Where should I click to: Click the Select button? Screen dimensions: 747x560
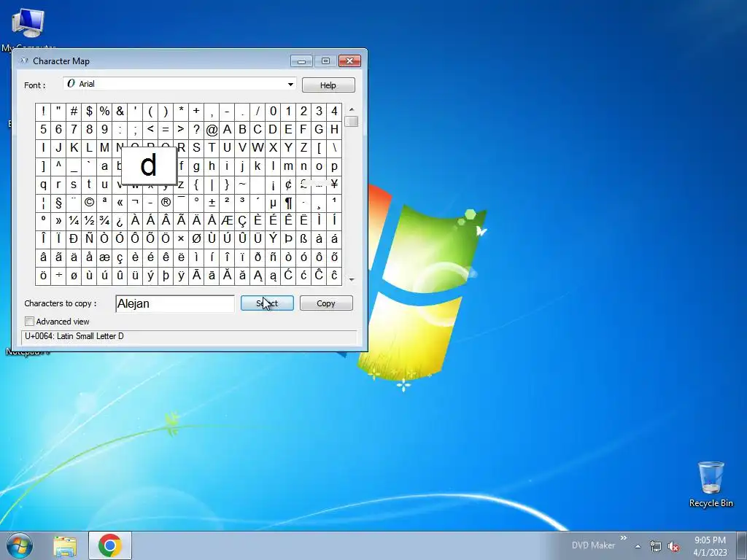(x=267, y=303)
